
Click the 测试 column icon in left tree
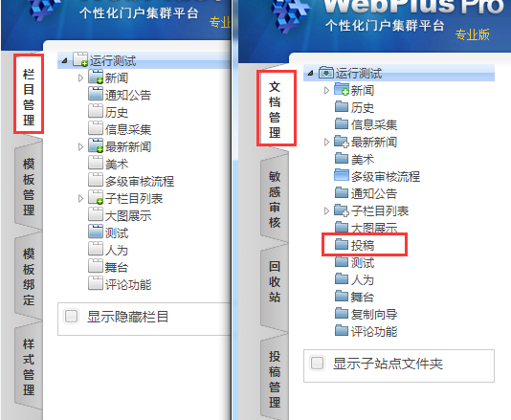[96, 232]
